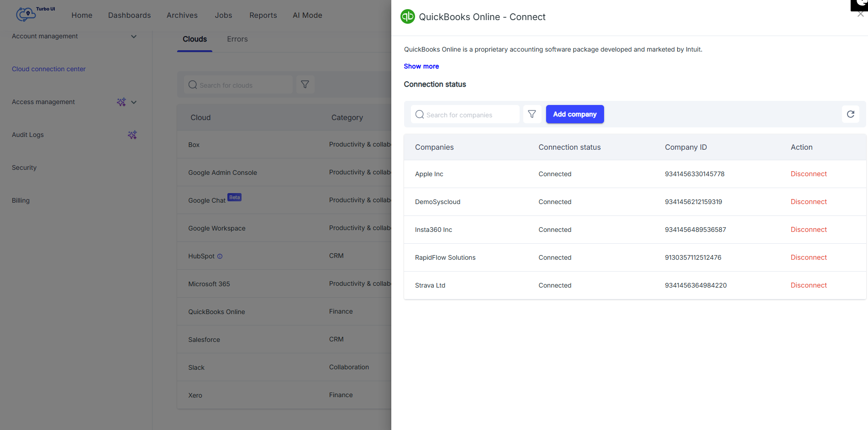
Task: Close the QuickBooks Online Connect panel
Action: point(860,14)
